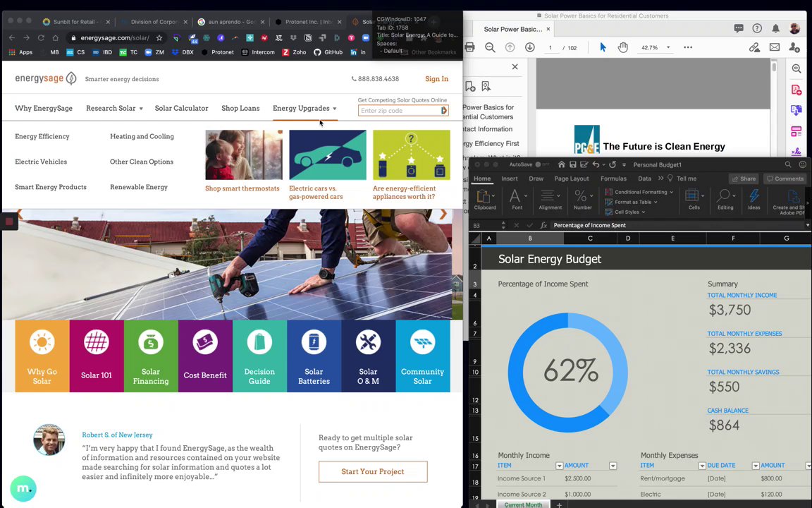This screenshot has width=812, height=508.
Task: Click the Share button in Excel
Action: pyautogui.click(x=744, y=179)
